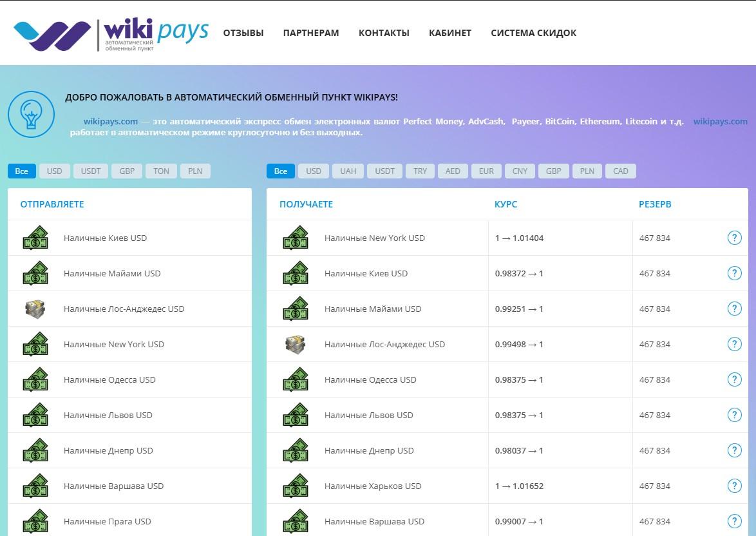Filter receive currencies by GBP
This screenshot has height=536, width=756.
pos(554,171)
